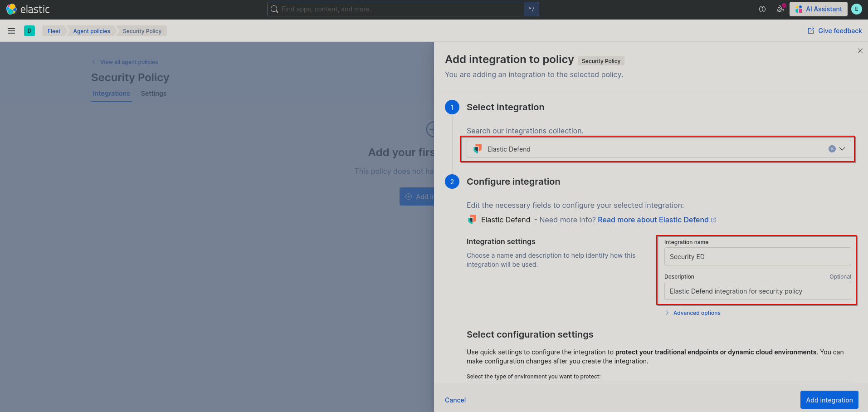868x412 pixels.
Task: Click the Add integration button
Action: click(829, 400)
